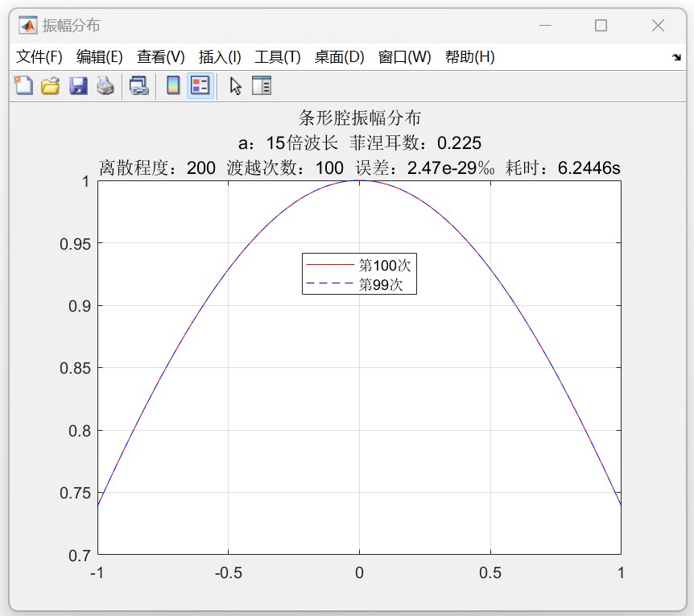This screenshot has height=616, width=694.
Task: Minimize the 振幅分布 window
Action: pos(545,25)
